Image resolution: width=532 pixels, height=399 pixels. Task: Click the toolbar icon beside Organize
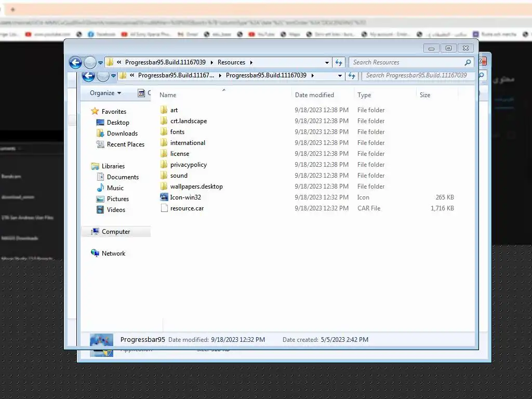pyautogui.click(x=141, y=93)
